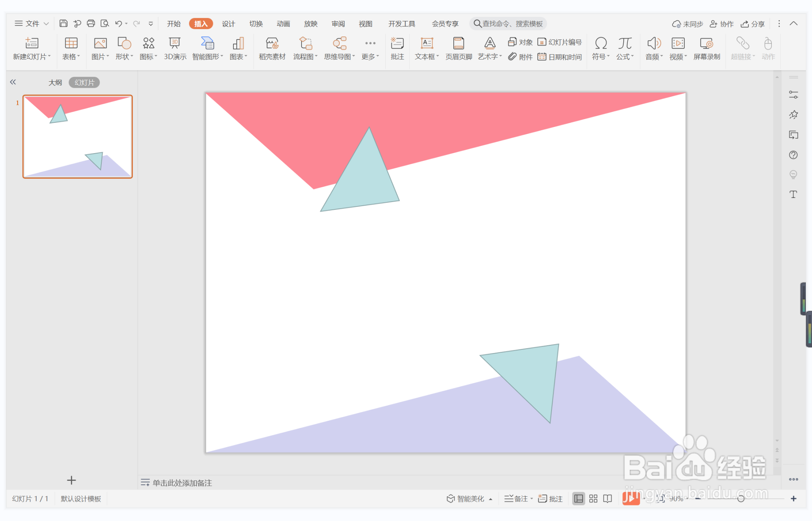Screen dimensions: 812x521
Task: Click the Print icon
Action: click(91, 23)
